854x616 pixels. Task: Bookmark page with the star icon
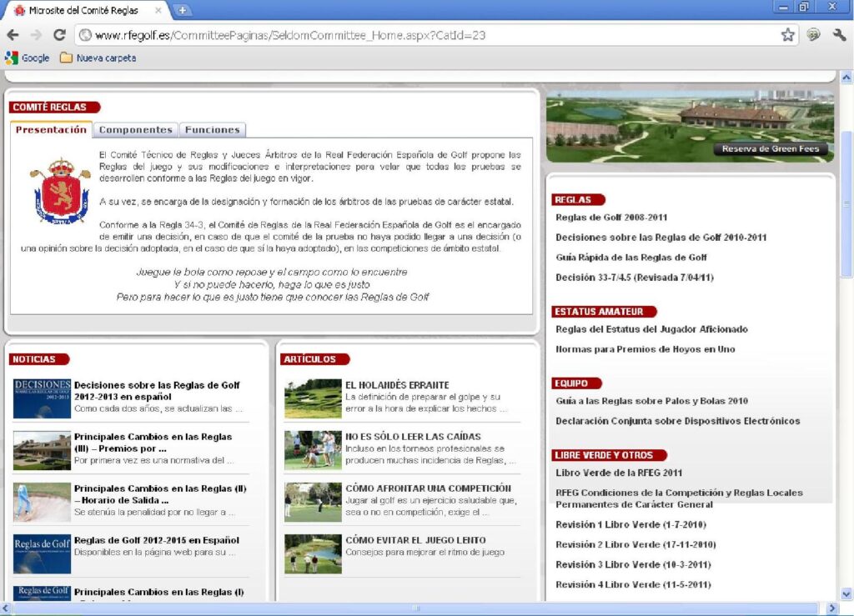click(787, 35)
